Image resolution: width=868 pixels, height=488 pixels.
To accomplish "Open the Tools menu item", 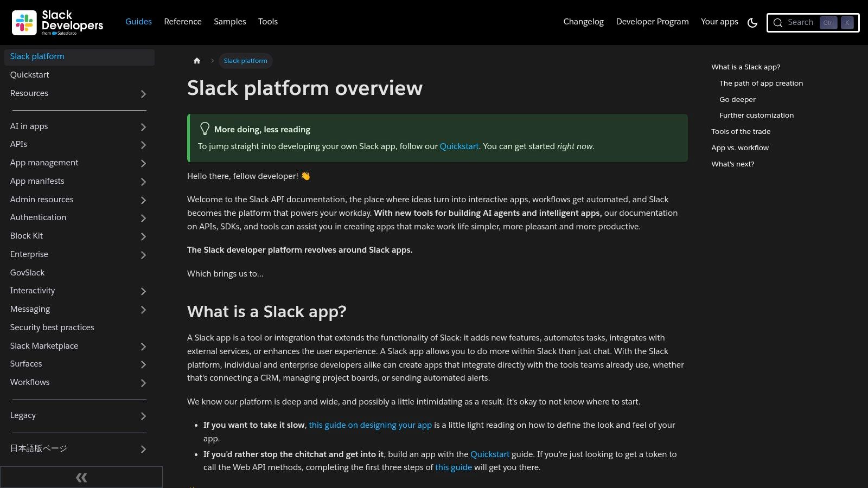I will tap(268, 22).
